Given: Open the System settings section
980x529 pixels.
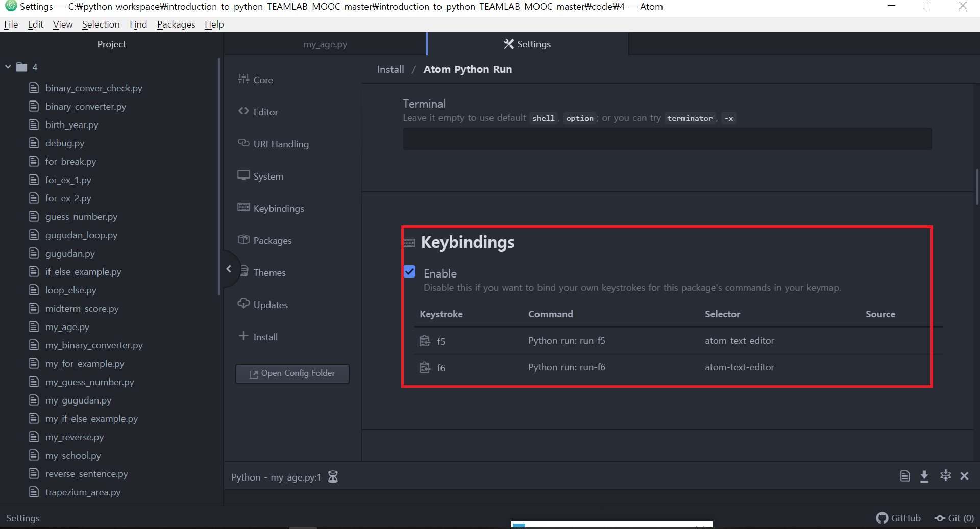Looking at the screenshot, I should [x=260, y=176].
